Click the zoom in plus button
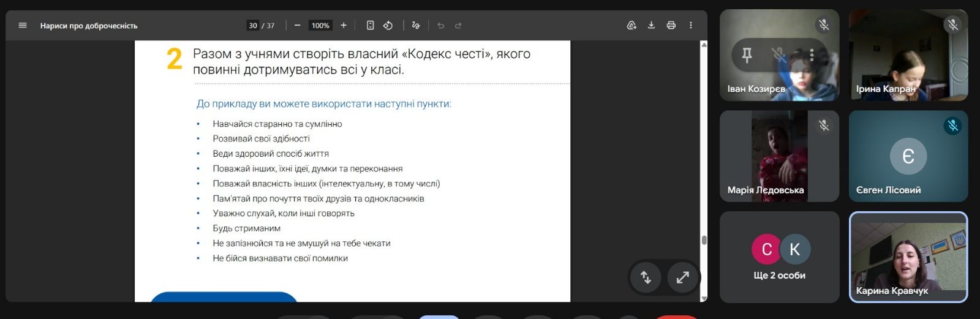980x319 pixels. [x=344, y=26]
